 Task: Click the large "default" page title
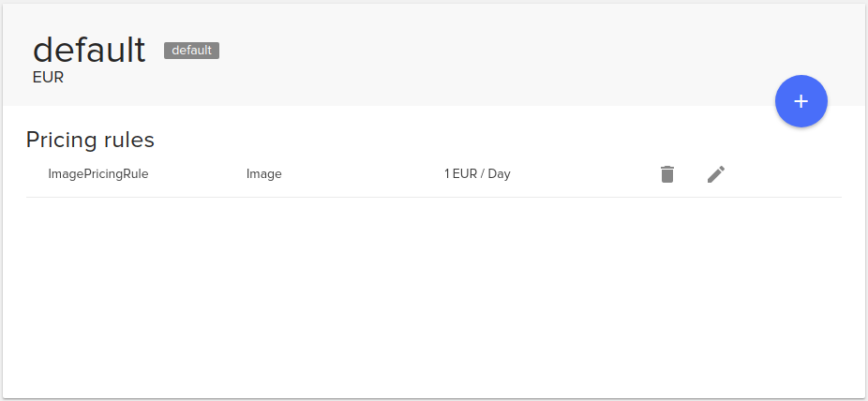(89, 50)
